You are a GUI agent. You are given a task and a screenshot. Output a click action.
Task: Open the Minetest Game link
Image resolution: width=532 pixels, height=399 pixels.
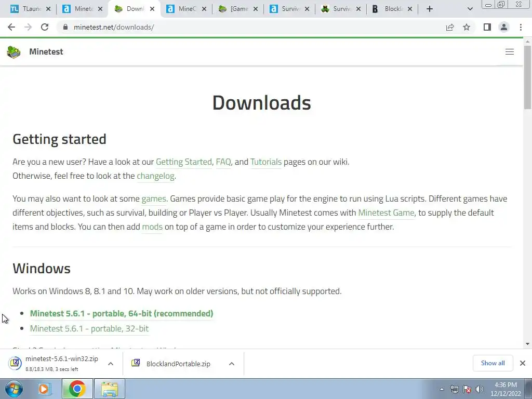point(386,212)
